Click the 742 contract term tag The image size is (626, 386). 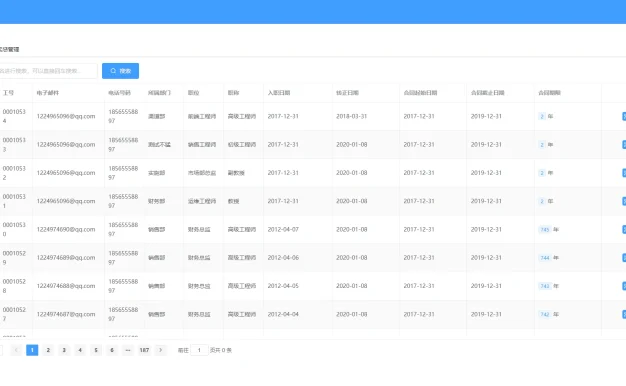coord(545,314)
